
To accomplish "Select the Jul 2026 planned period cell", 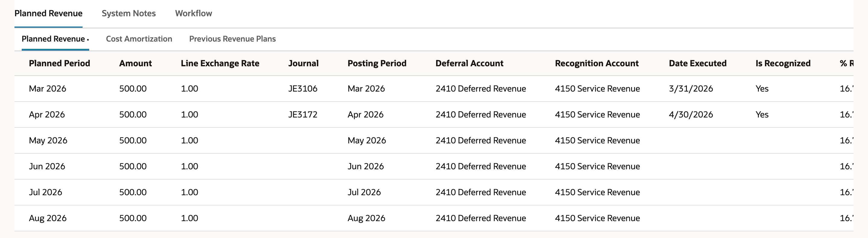I will tap(46, 192).
